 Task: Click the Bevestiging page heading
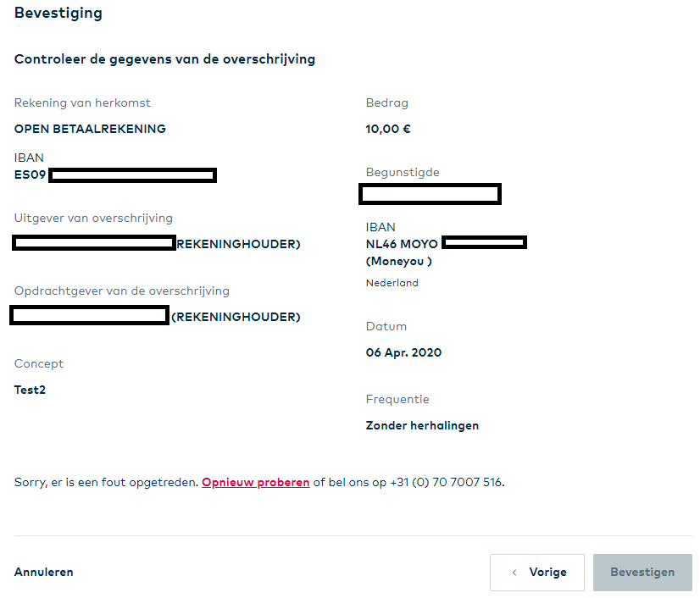tap(58, 14)
